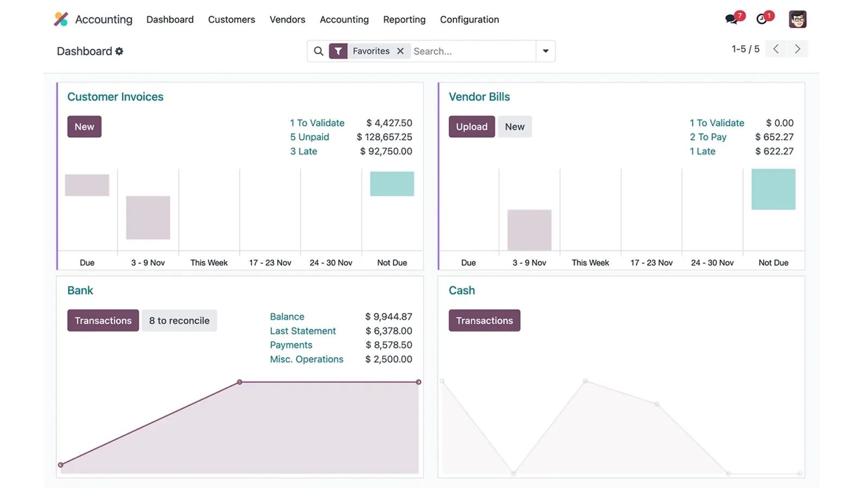Open the Configuration menu
The width and height of the screenshot is (868, 488).
click(x=469, y=20)
